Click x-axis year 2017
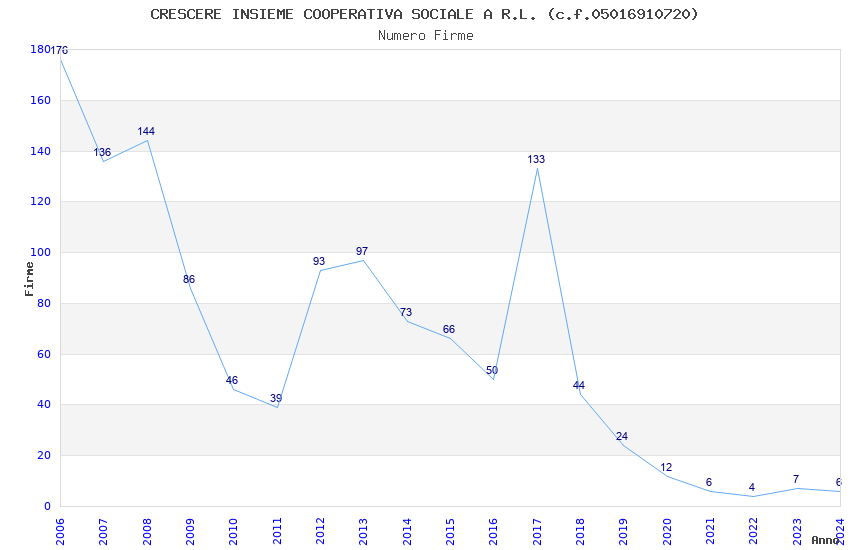 [537, 532]
